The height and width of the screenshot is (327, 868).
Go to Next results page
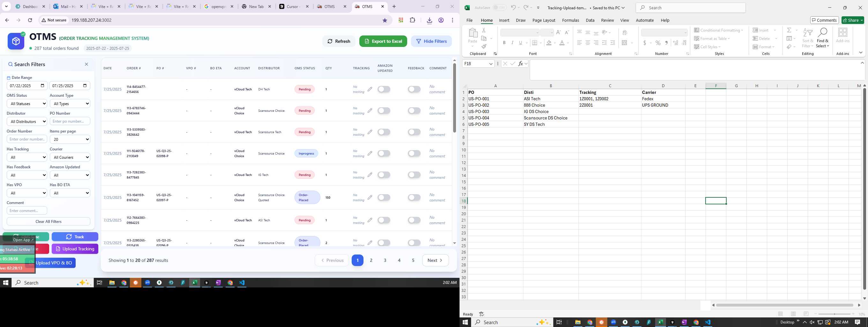click(435, 260)
